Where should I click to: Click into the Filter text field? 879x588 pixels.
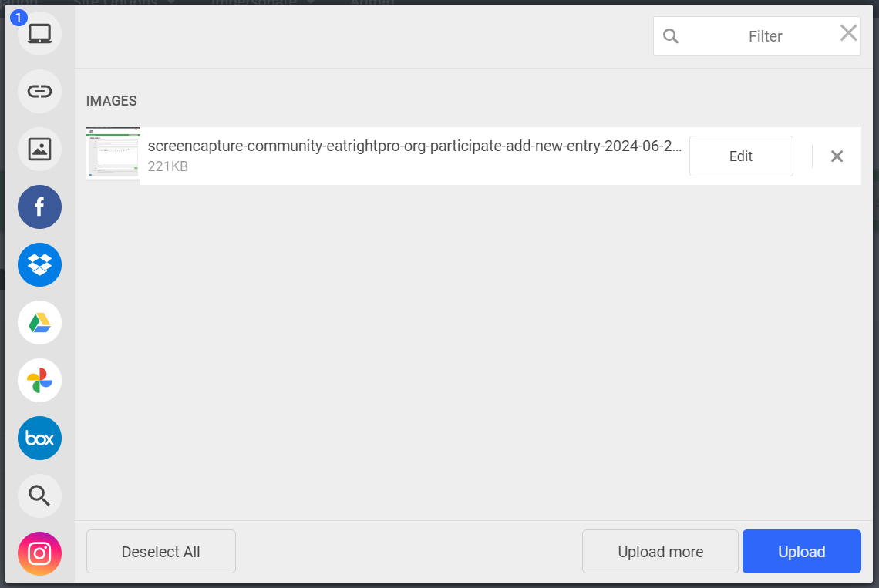coord(764,36)
